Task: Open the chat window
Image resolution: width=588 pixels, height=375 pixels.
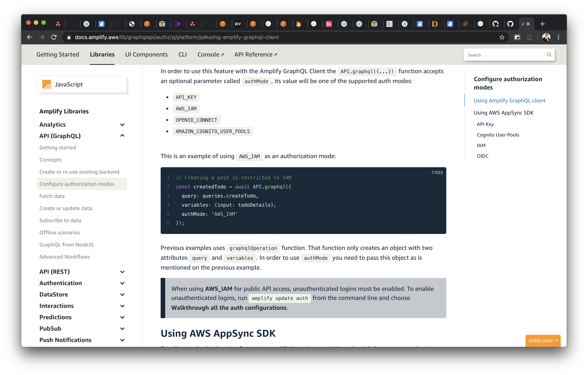Action: pyautogui.click(x=543, y=340)
